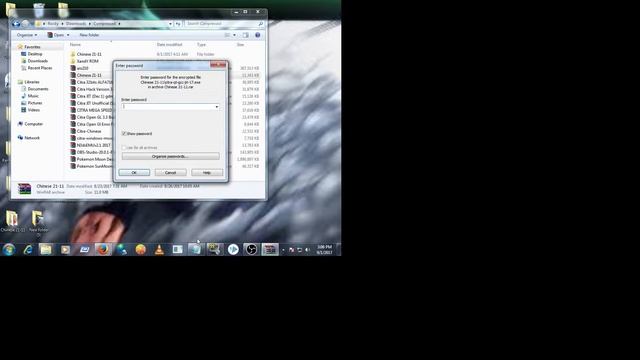
Task: Open the Music library in sidebar
Action: 33,96
